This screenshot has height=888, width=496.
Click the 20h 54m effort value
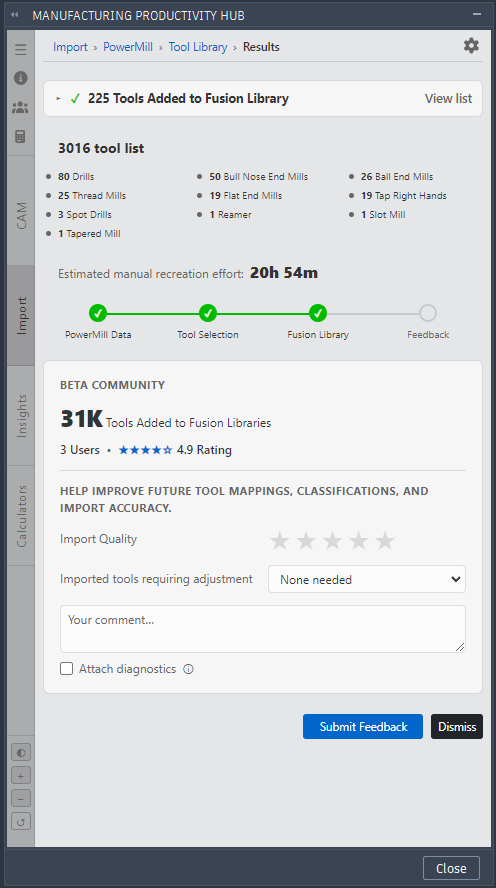coord(284,273)
